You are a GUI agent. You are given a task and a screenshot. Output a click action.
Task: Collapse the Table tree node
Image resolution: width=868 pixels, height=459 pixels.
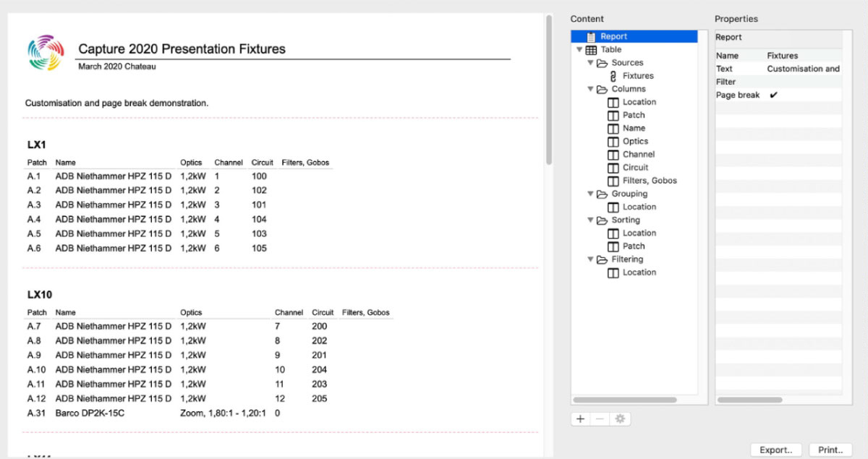(579, 50)
